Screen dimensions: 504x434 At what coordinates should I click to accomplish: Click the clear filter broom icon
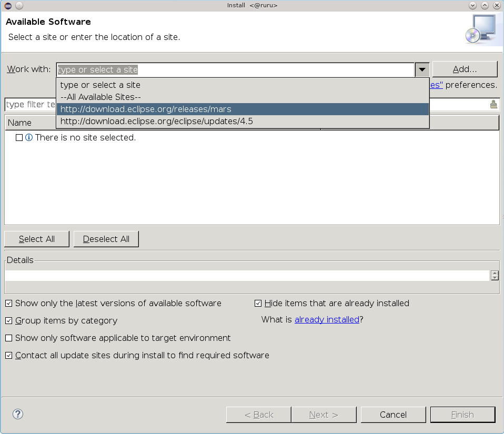pos(493,104)
